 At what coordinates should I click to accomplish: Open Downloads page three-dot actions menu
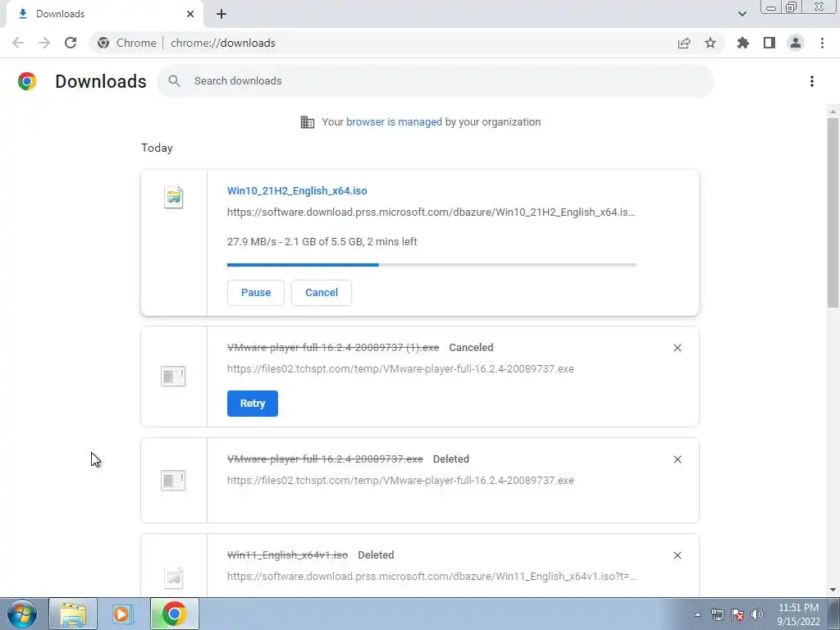coord(812,81)
